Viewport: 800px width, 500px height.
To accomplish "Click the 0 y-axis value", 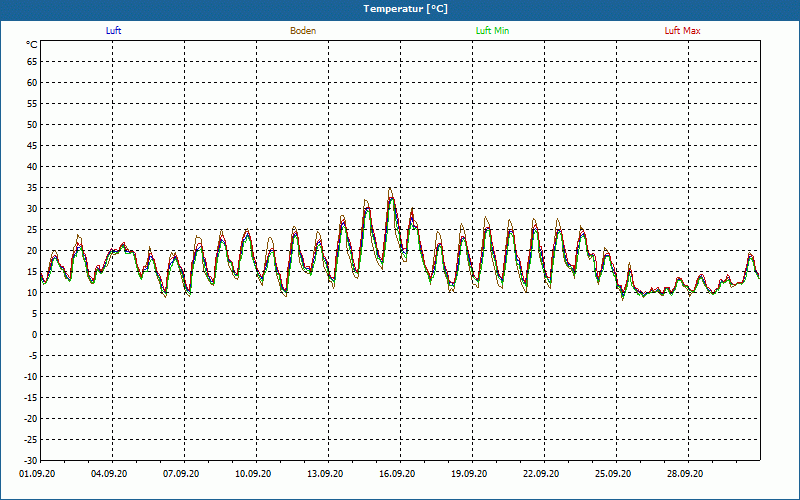I will coord(35,335).
